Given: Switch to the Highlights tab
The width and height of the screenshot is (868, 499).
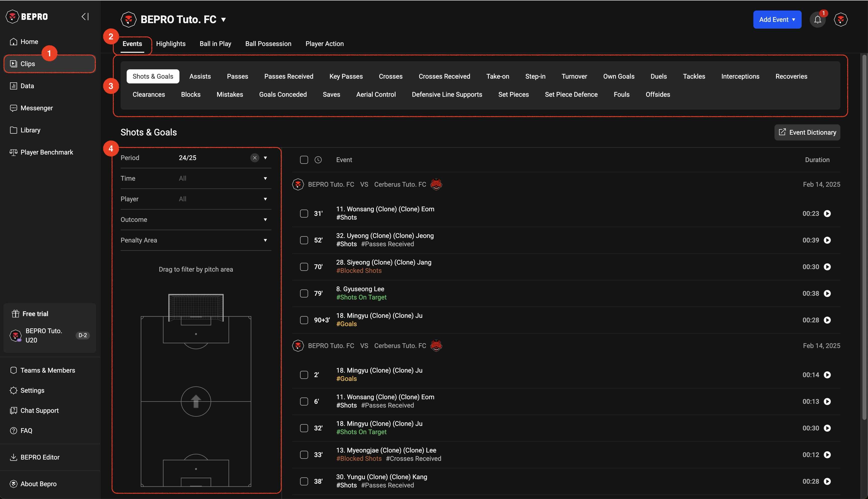Looking at the screenshot, I should [171, 44].
